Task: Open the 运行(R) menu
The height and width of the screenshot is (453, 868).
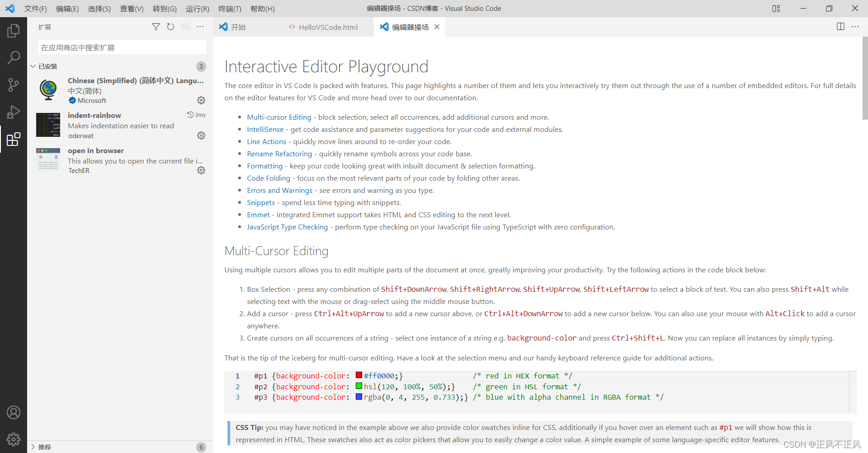Action: tap(198, 9)
